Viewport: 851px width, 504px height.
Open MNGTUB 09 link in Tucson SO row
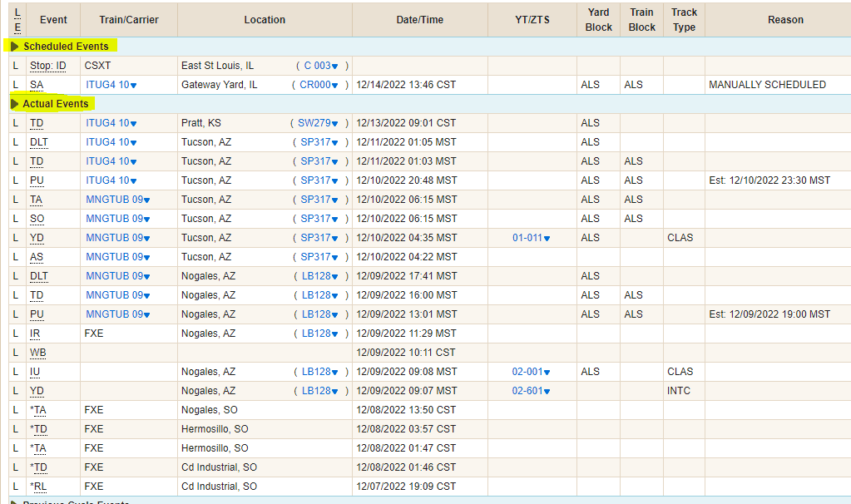[x=118, y=219]
